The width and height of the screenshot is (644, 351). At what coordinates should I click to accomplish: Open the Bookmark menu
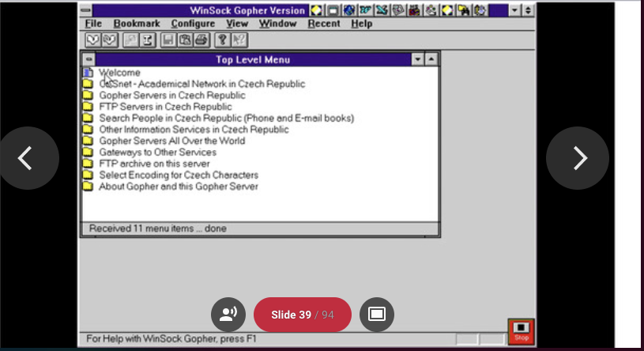[x=137, y=24]
